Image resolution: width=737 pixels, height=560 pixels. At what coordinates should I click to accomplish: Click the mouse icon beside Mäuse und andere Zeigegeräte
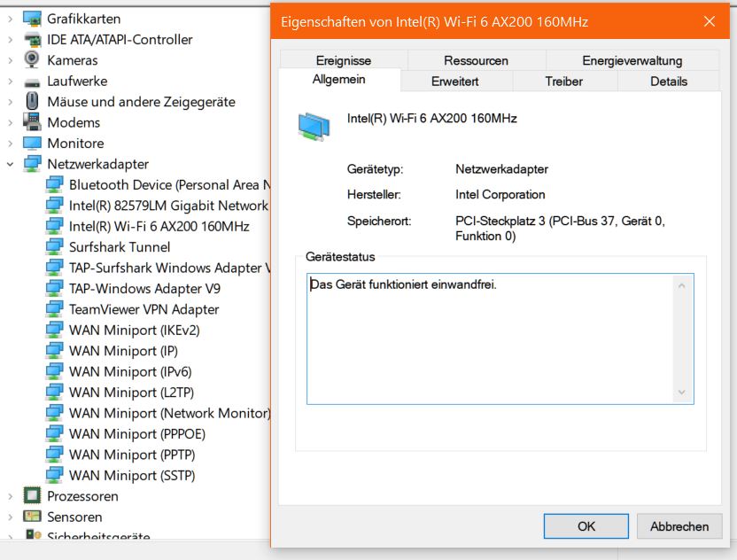(32, 102)
